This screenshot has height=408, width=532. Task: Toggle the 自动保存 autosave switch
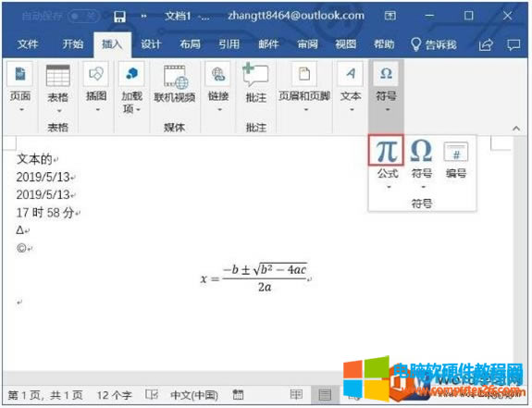click(x=83, y=16)
